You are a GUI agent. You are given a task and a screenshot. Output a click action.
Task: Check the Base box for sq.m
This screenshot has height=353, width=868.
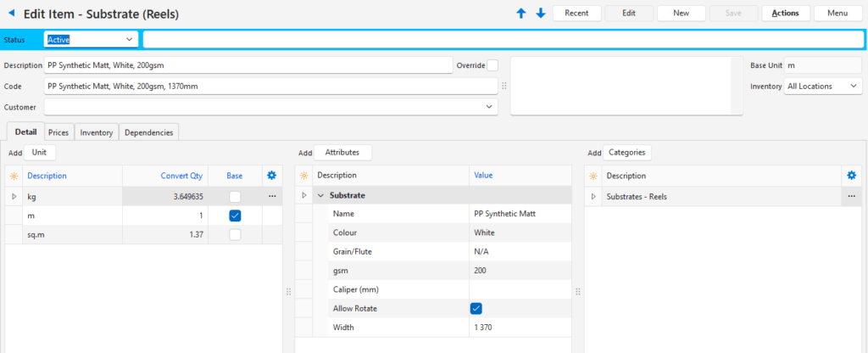pos(235,235)
